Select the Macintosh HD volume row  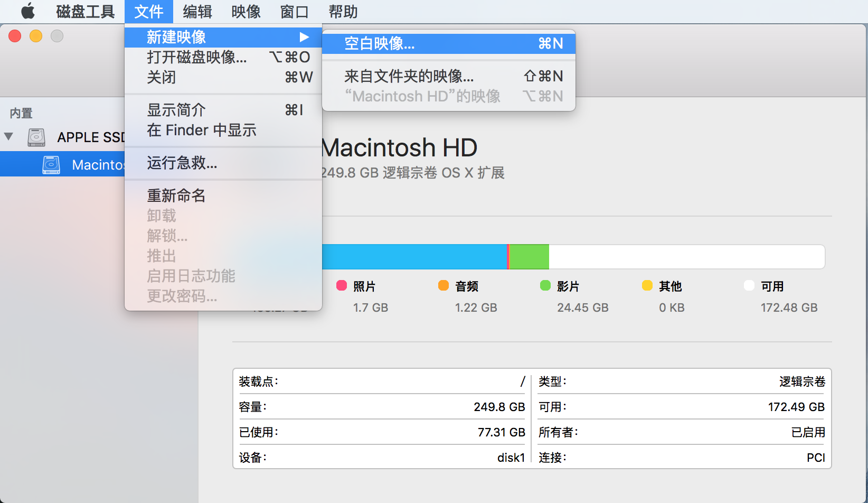tap(62, 164)
